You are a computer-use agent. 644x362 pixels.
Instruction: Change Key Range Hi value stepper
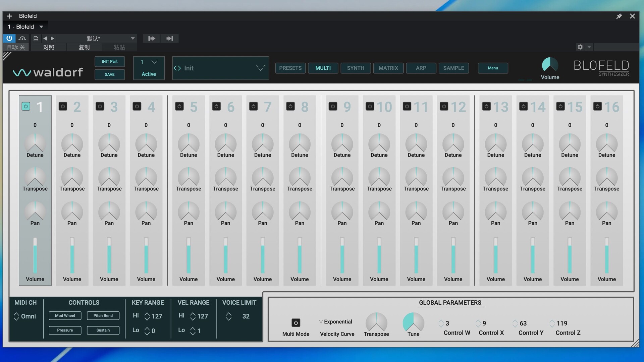point(147,316)
